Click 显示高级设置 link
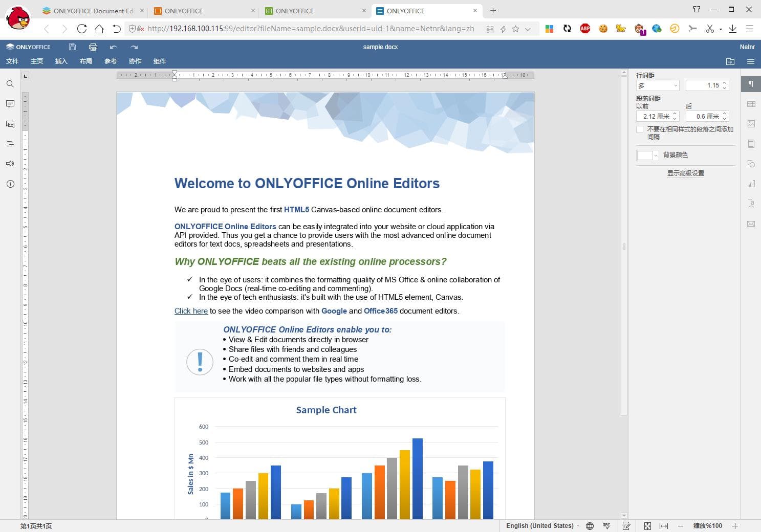The height and width of the screenshot is (532, 761). 685,173
